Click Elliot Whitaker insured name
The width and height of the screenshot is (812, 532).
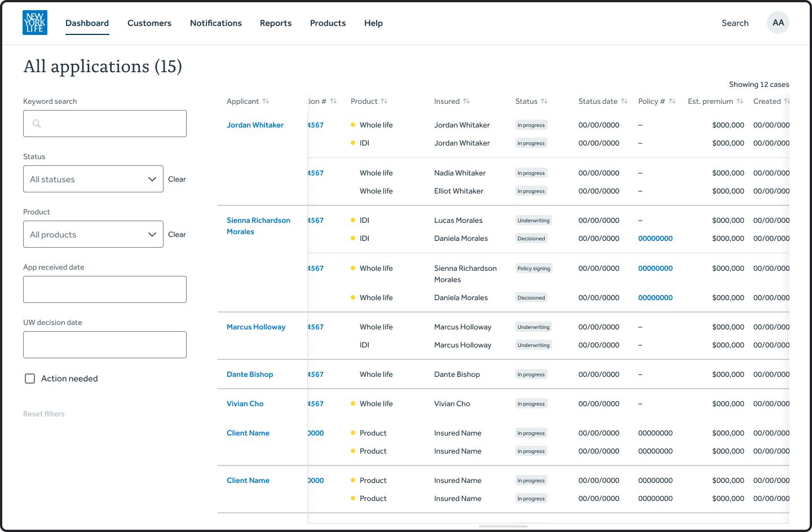click(458, 191)
